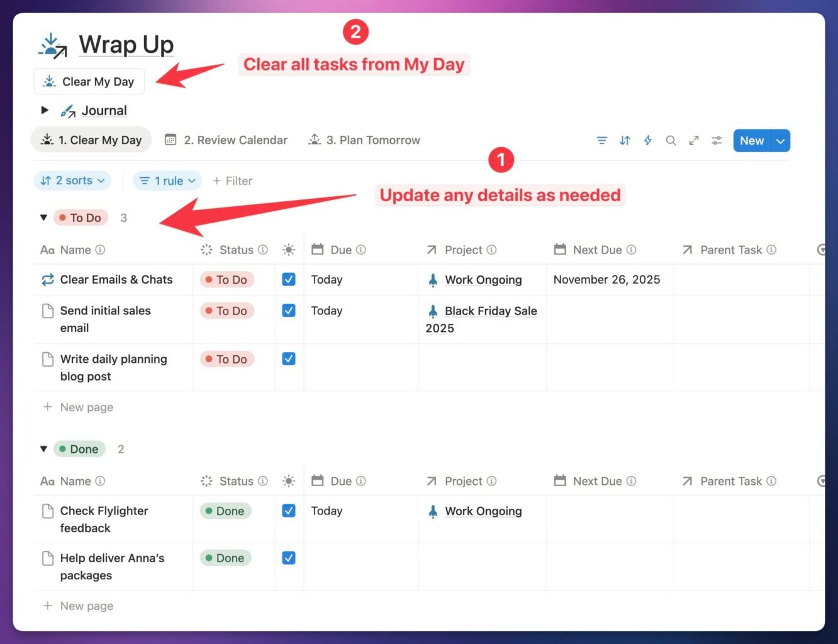Open the 2 sorts pill dropdown

pos(72,180)
